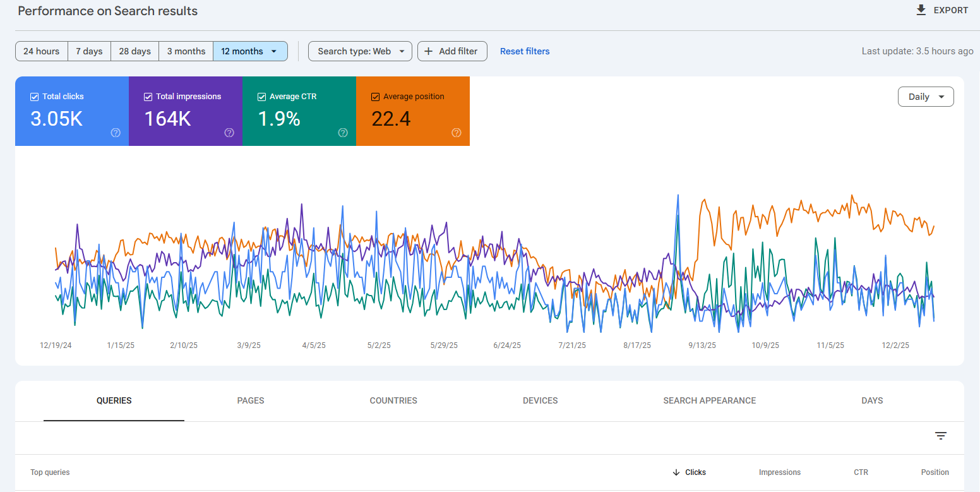Viewport: 980px width, 492px height.
Task: Open help icon on Total impressions card
Action: click(229, 133)
